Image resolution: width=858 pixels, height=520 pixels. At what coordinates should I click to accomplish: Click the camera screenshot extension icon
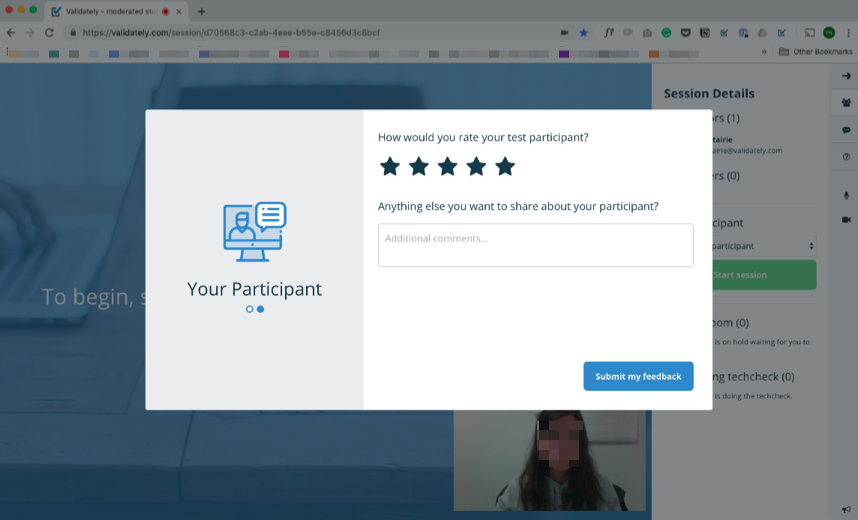point(647,33)
